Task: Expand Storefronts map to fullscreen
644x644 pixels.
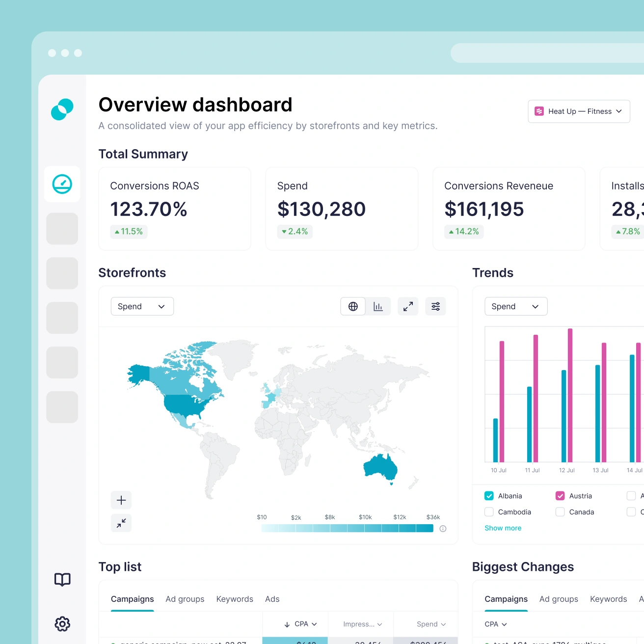Action: (408, 306)
